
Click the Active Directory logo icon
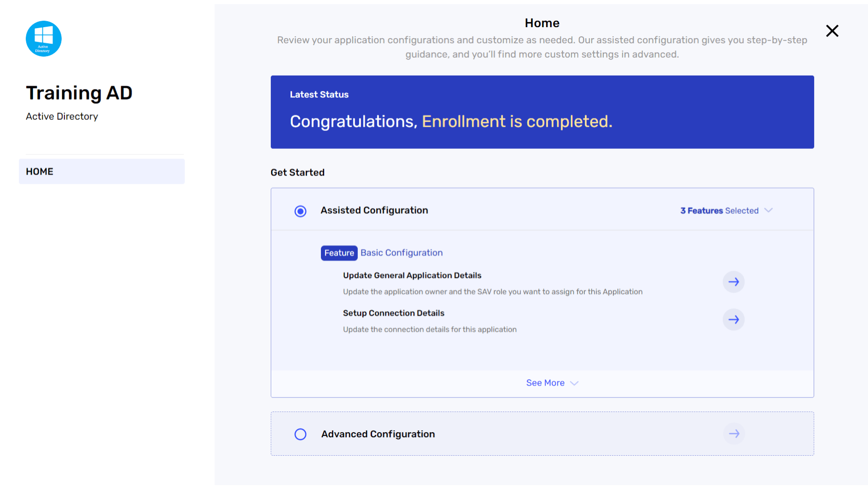(44, 39)
